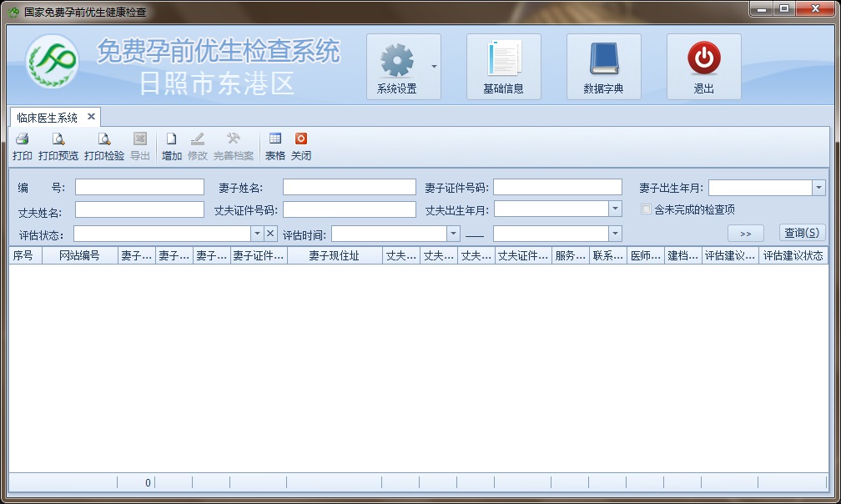Open 基础信息 basic information
Viewport: 841px width, 504px height.
503,67
